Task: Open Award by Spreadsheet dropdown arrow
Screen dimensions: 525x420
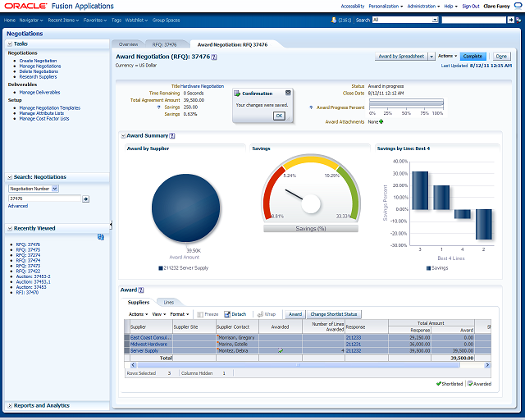Action: pyautogui.click(x=431, y=57)
